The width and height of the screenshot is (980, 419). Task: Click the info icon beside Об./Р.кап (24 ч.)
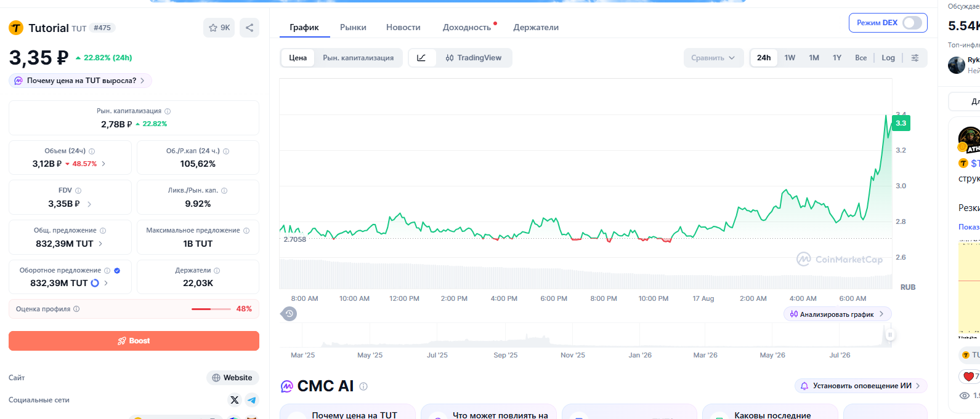pos(226,151)
